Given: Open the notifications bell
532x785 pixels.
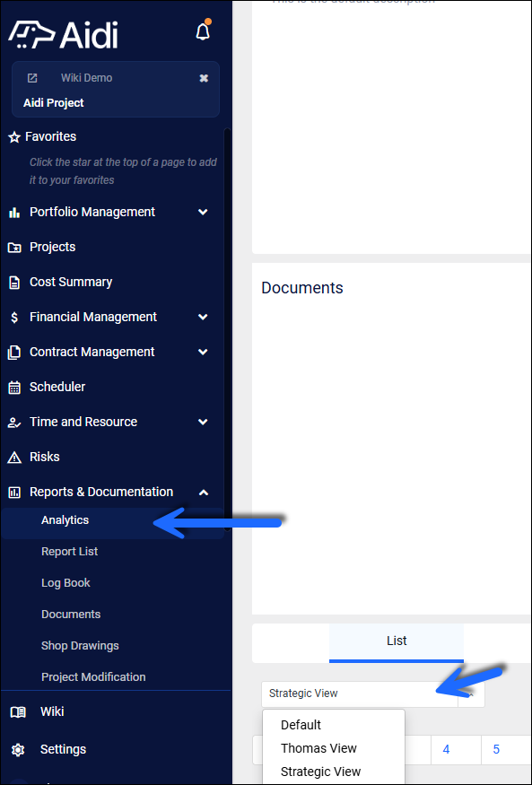Looking at the screenshot, I should tap(203, 31).
